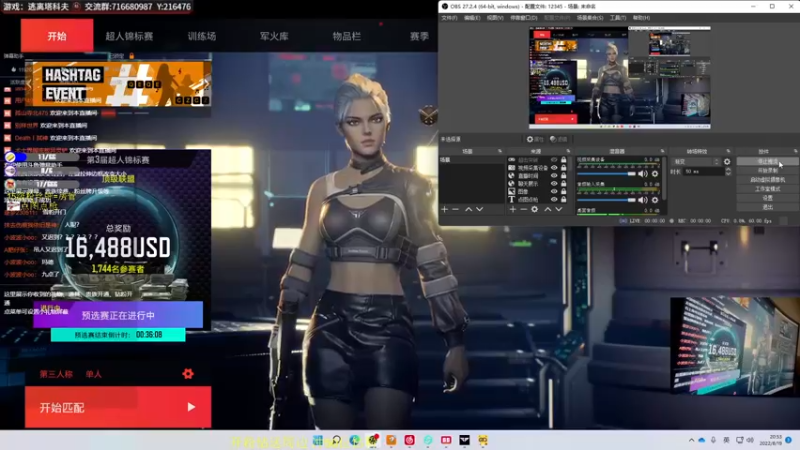
Task: Move scene down with arrow in OBS Scenes panel
Action: tap(480, 209)
